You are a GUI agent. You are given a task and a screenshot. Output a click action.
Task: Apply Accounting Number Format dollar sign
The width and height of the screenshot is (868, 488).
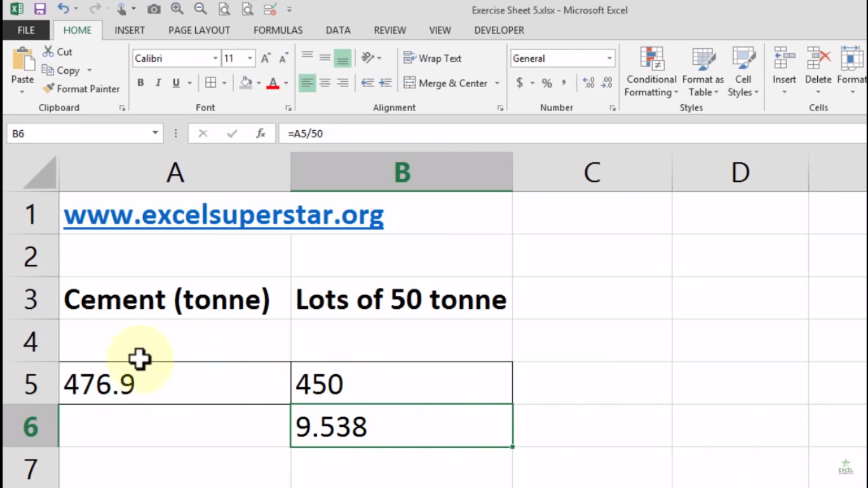520,83
